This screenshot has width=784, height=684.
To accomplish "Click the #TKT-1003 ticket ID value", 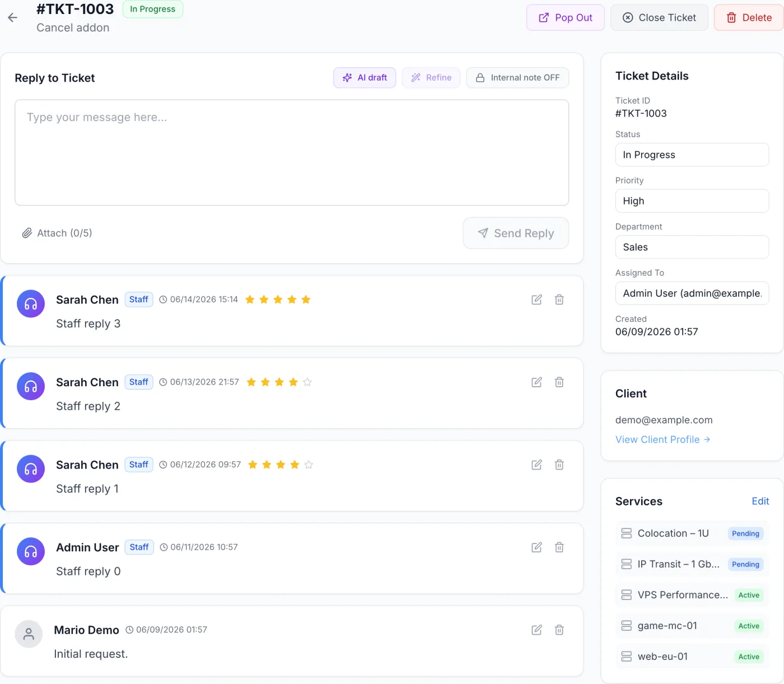I will pos(641,113).
